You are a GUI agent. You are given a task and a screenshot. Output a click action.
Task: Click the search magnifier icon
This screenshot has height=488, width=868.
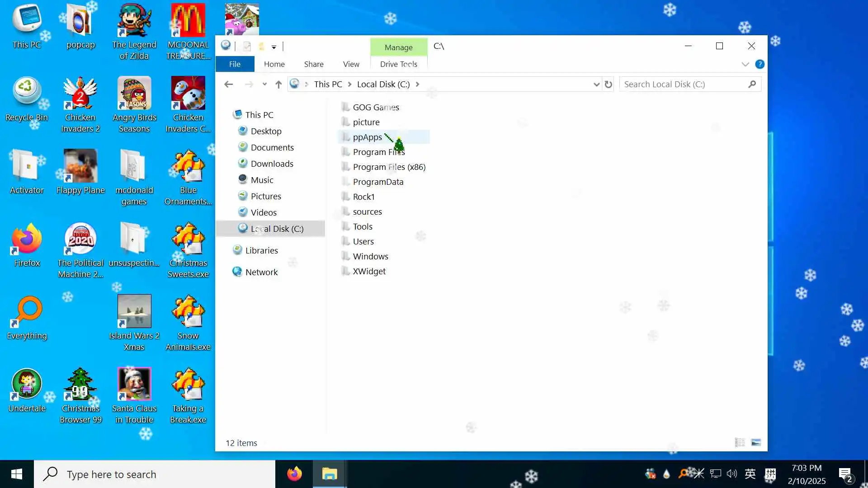752,84
